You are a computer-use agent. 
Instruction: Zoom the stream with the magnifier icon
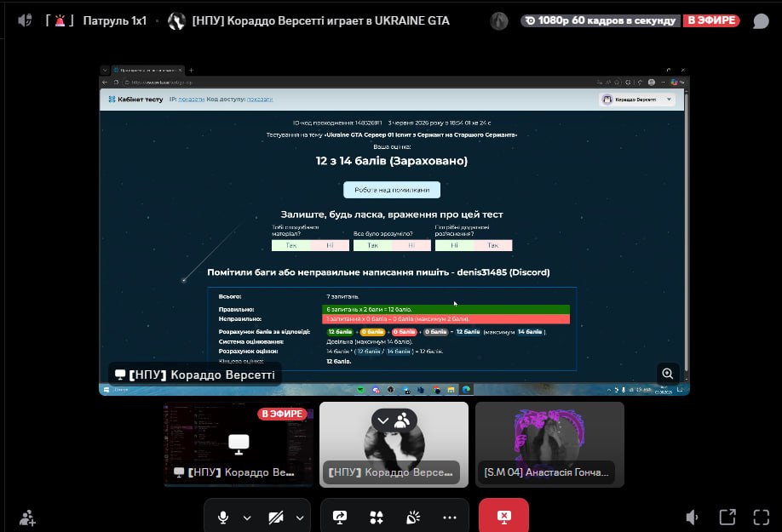tap(668, 374)
